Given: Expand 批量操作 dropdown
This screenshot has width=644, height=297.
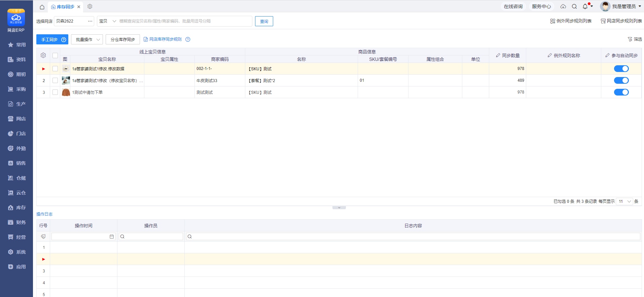Looking at the screenshot, I should tap(87, 39).
